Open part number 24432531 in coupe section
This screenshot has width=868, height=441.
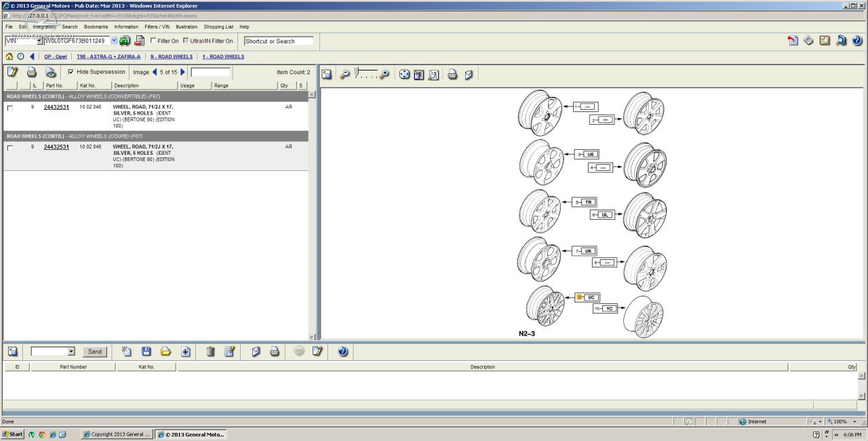click(56, 147)
